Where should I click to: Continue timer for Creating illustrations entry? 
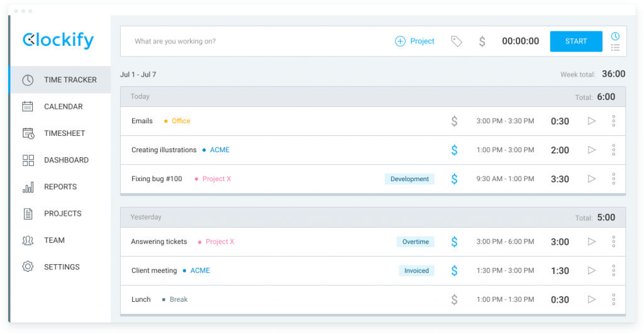tap(591, 150)
